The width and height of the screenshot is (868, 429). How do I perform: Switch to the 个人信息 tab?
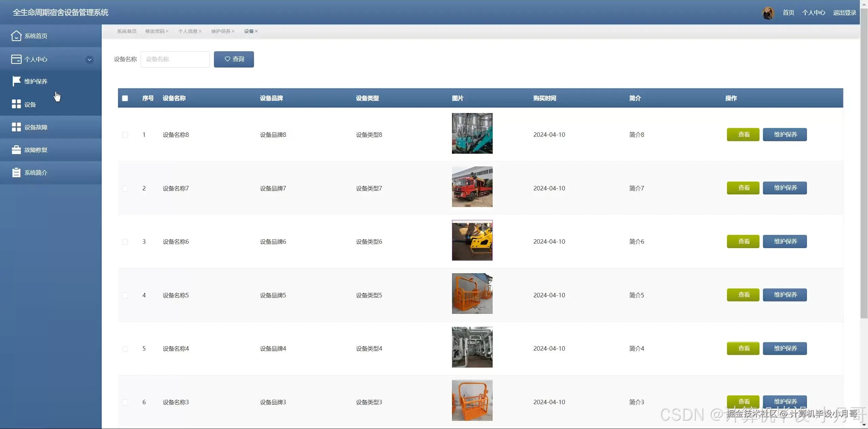coord(188,31)
